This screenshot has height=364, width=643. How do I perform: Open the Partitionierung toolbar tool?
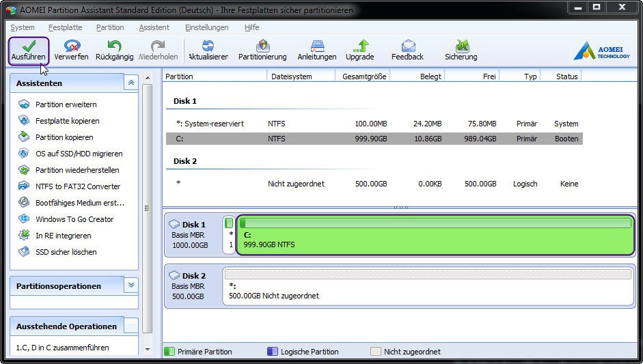pos(262,51)
